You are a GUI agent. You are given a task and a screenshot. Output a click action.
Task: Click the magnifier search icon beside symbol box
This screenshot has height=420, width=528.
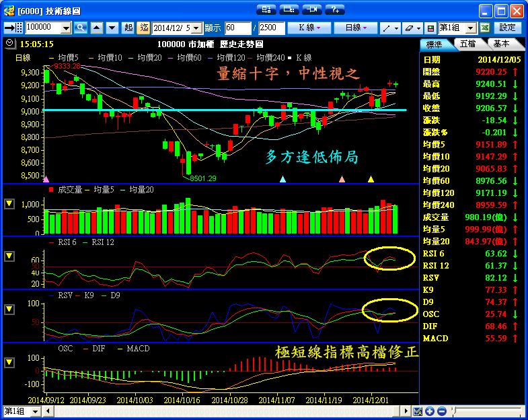click(81, 28)
